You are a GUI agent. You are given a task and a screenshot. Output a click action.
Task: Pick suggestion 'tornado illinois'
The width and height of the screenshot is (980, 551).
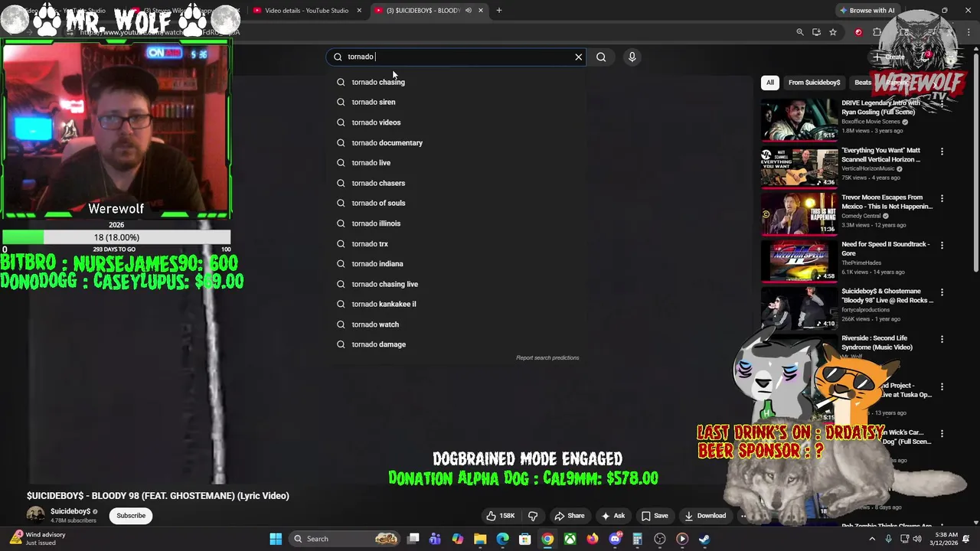(x=457, y=223)
